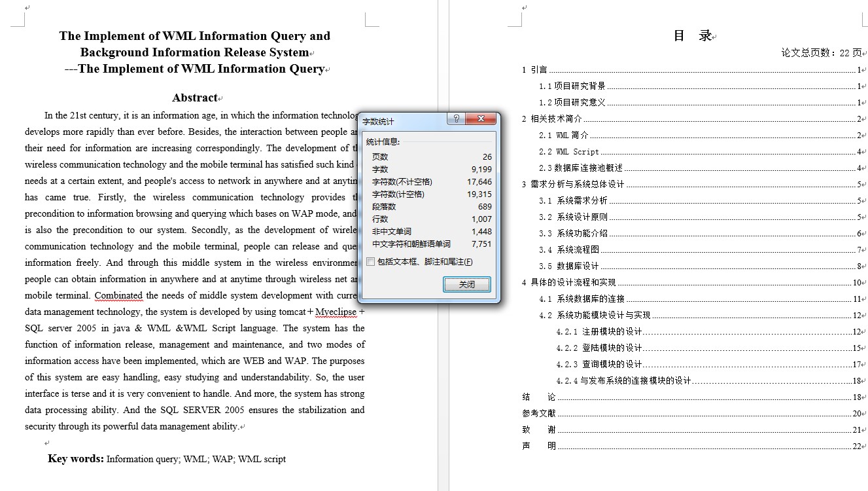Open TOC entry 4.2.1 注册模块的设计
This screenshot has width=868, height=491.
coord(710,331)
